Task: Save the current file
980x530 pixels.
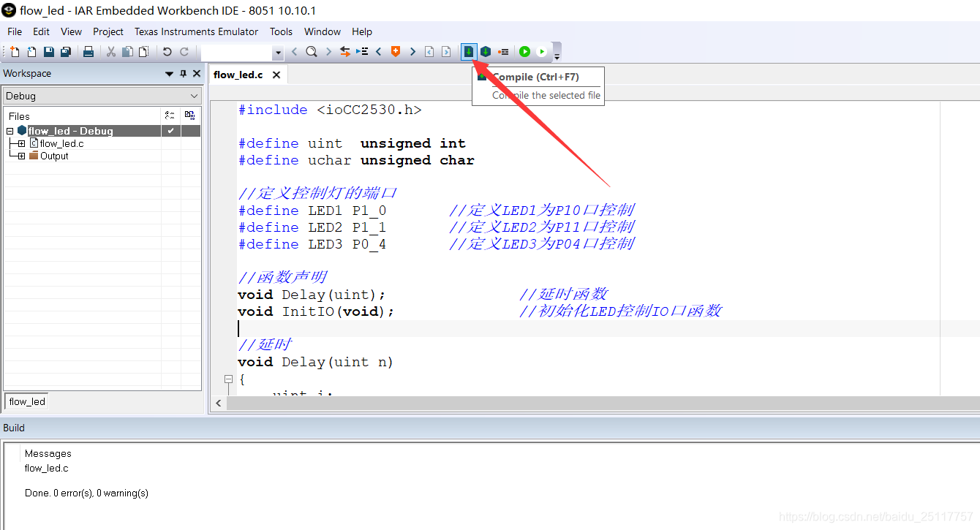Action: (x=48, y=52)
